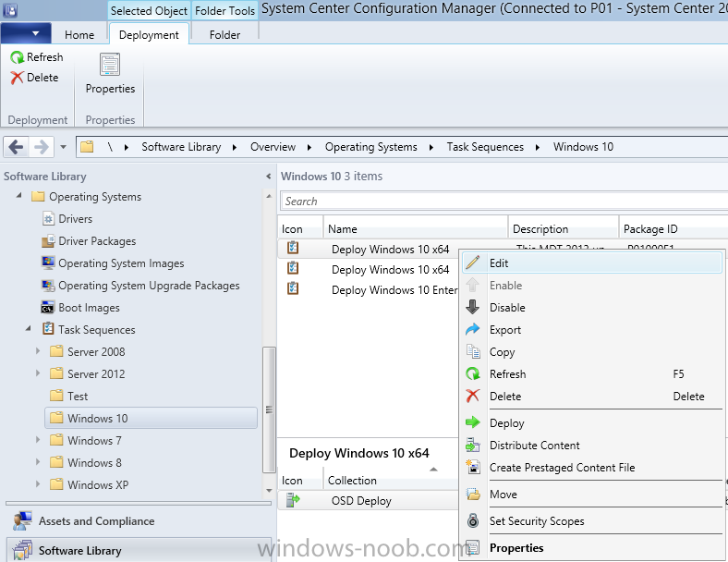
Task: Collapse the Operating Systems tree node
Action: (x=19, y=196)
